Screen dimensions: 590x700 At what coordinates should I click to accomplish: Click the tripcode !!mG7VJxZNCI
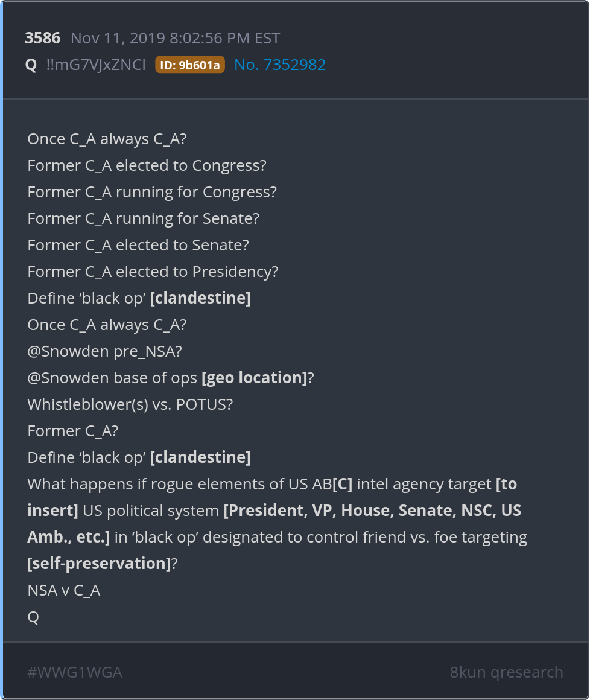click(96, 65)
